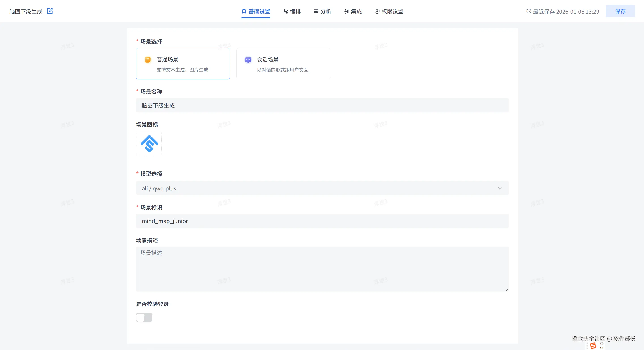Viewport: 644px width, 350px height.
Task: Click the mind_map_junior 场景标识 field
Action: 322,221
